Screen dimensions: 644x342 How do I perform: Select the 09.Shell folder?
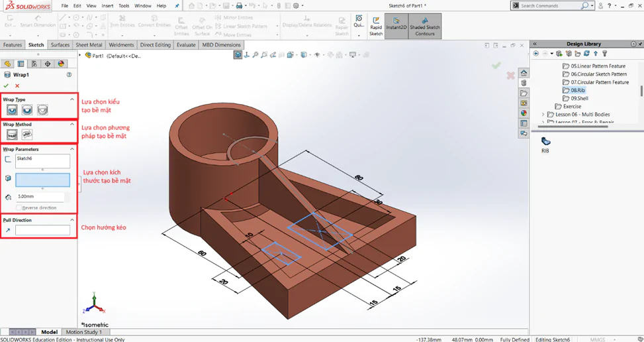[x=575, y=98]
